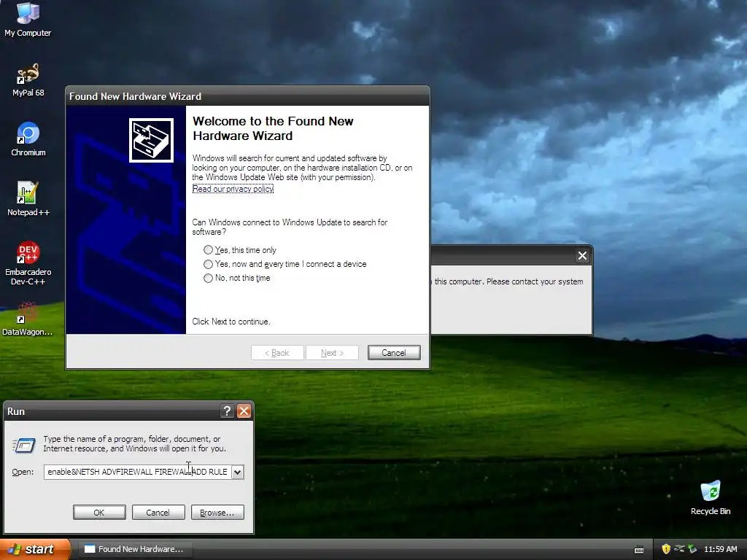
Task: Click the green found-hardware tray icon
Action: click(x=692, y=548)
